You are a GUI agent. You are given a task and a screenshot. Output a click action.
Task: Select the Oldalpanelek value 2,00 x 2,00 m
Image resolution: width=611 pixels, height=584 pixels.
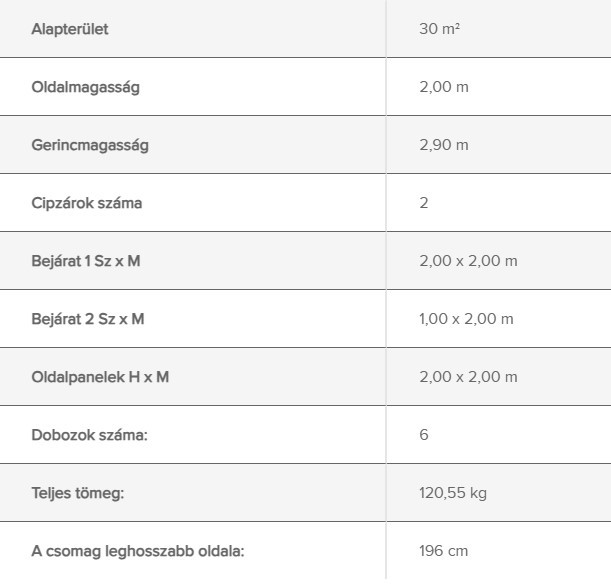[468, 377]
